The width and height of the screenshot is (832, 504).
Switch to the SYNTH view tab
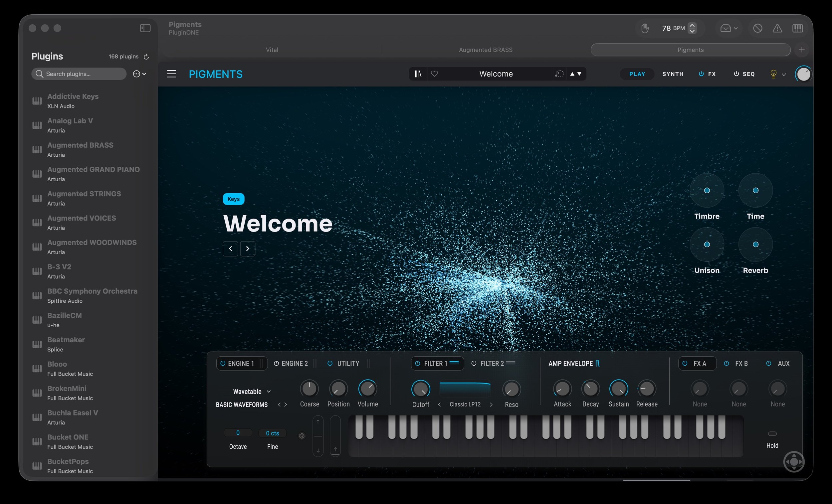pyautogui.click(x=673, y=74)
